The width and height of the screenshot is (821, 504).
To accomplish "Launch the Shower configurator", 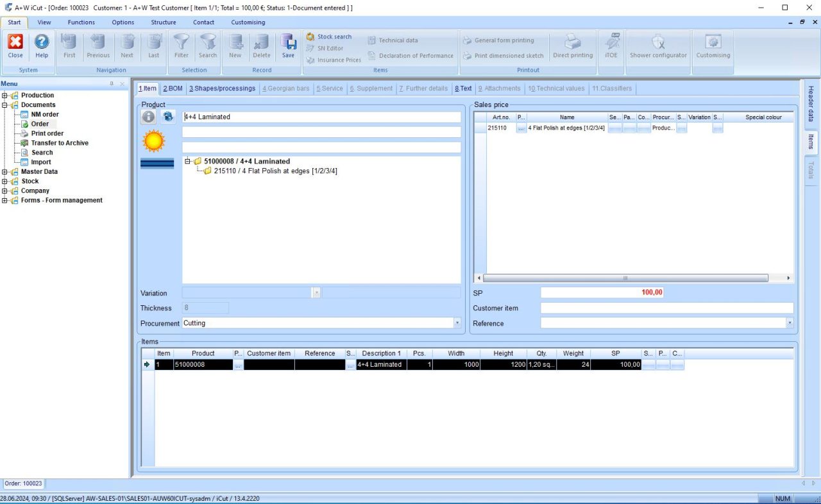I will [x=658, y=45].
